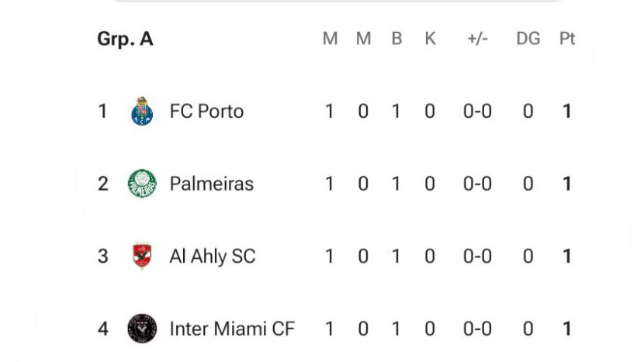
Task: Click the B column header
Action: 396,39
